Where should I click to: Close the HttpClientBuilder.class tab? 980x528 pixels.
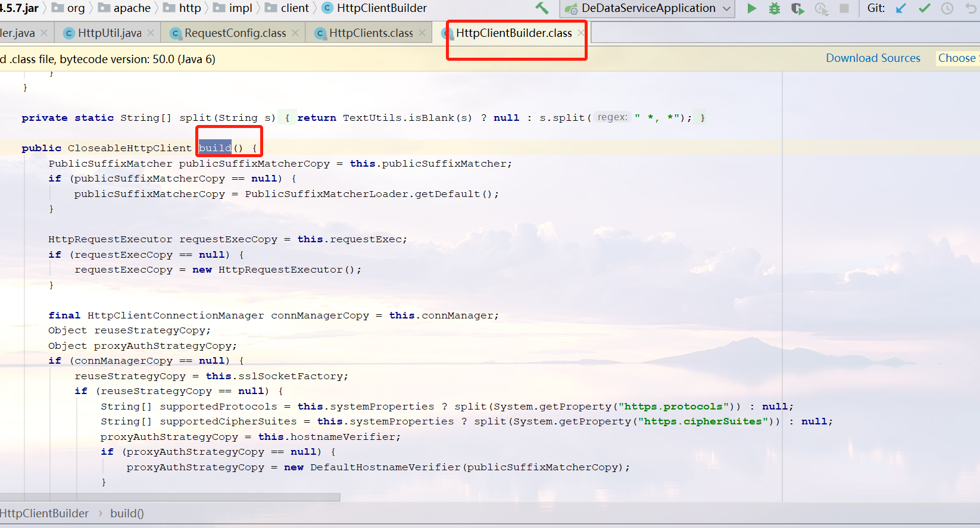coord(581,33)
